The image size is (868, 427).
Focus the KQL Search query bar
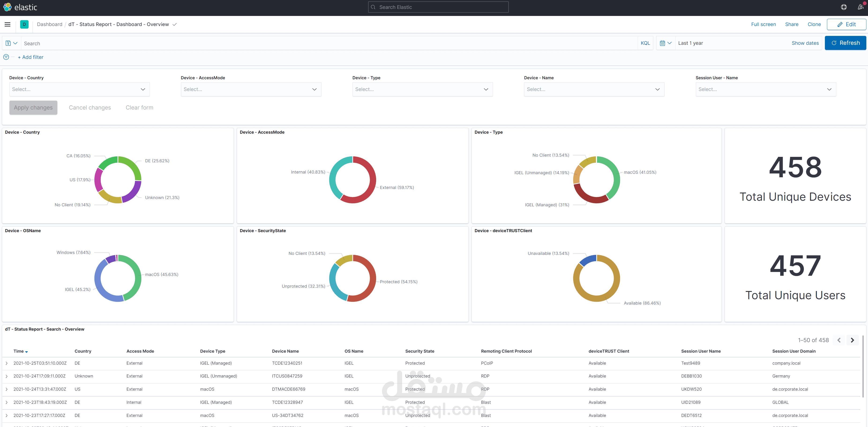329,43
